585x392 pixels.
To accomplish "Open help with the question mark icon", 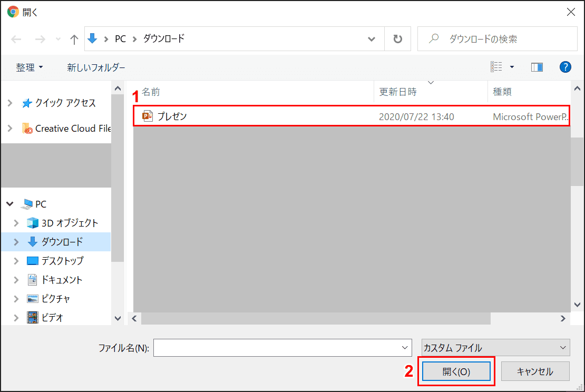I will pyautogui.click(x=565, y=67).
